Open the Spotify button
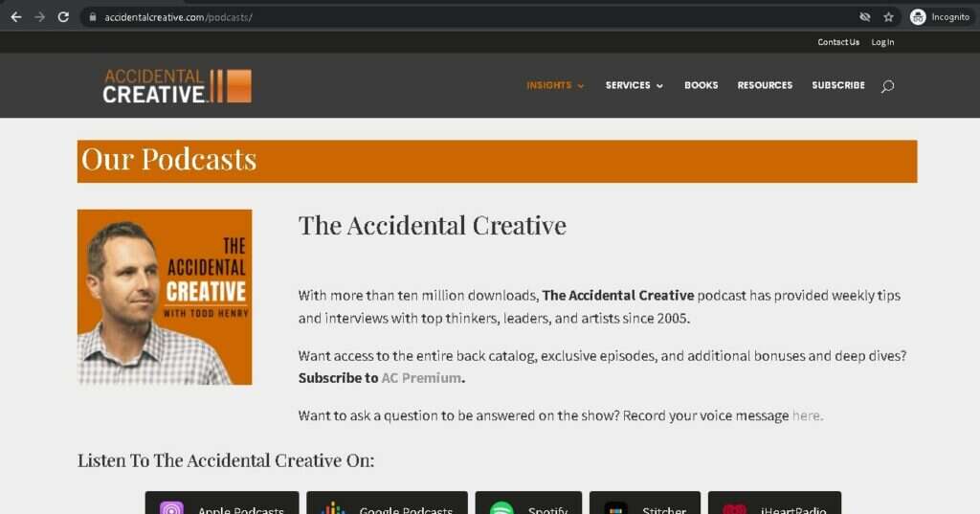 coord(528,504)
